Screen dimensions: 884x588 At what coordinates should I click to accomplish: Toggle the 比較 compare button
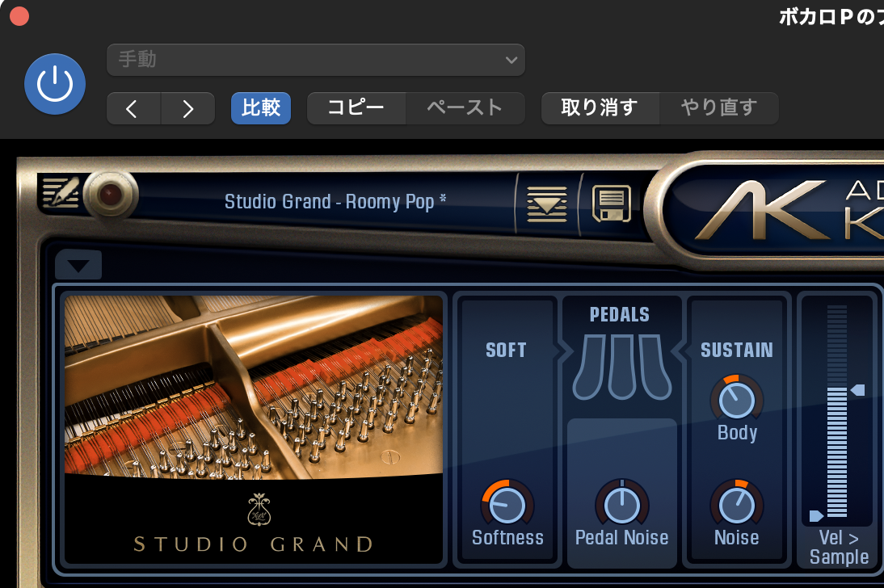coord(261,108)
